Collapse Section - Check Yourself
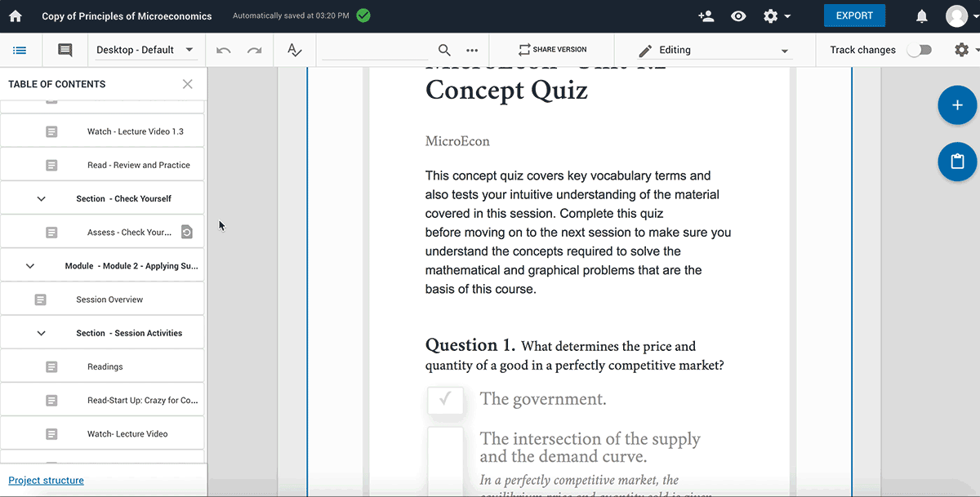 click(x=42, y=198)
